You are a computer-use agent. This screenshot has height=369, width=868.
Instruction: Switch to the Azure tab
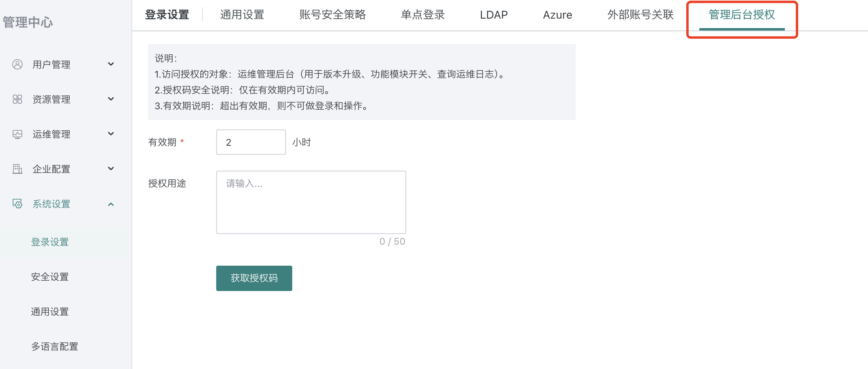click(x=557, y=14)
